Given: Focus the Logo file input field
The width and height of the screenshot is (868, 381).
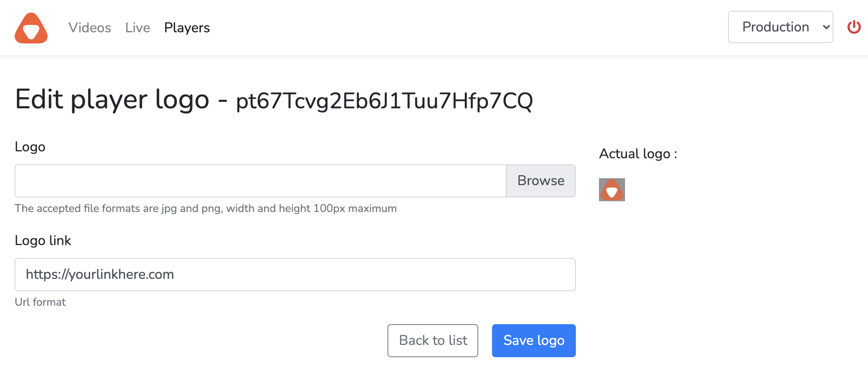Looking at the screenshot, I should (261, 181).
